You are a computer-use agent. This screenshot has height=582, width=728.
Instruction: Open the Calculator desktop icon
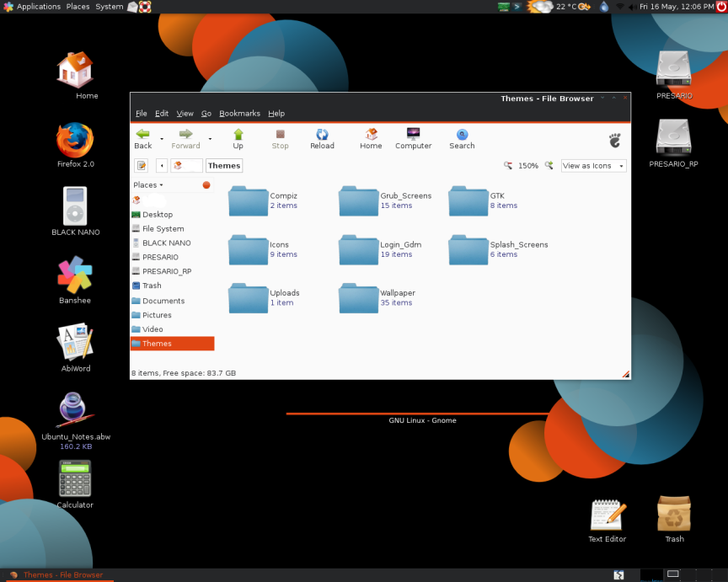click(x=75, y=484)
